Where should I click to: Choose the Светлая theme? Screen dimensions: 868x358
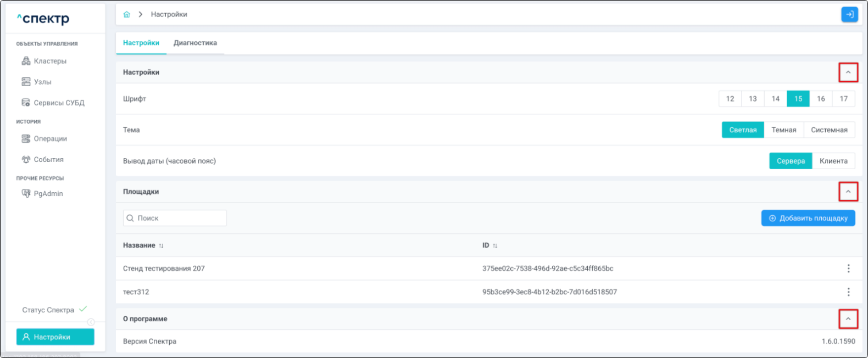tap(743, 130)
